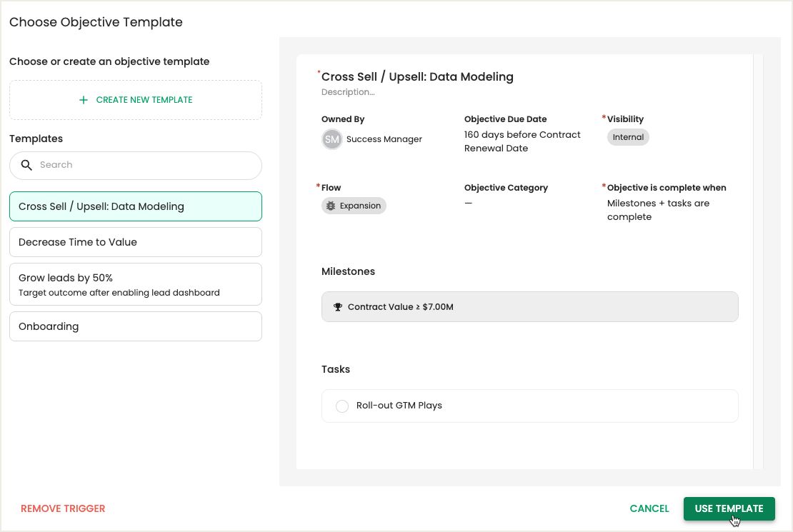Click Create New Template
Viewport: 793px width, 532px height.
[136, 100]
